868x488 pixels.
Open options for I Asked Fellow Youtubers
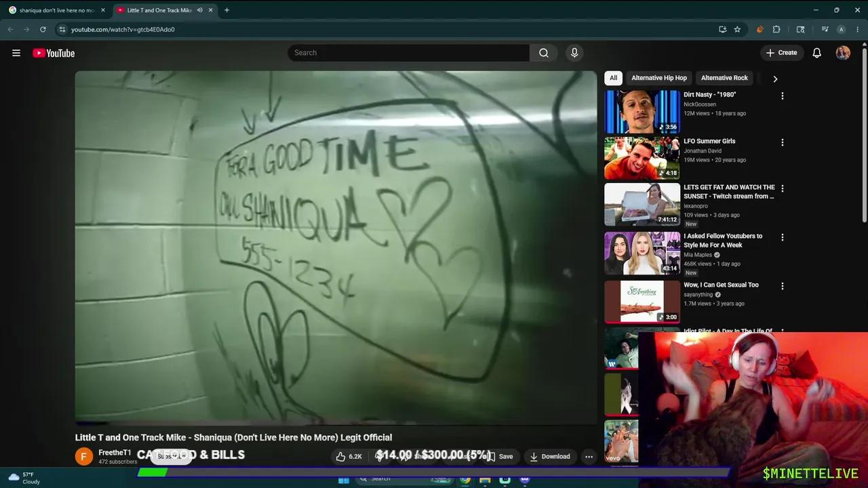click(x=782, y=237)
